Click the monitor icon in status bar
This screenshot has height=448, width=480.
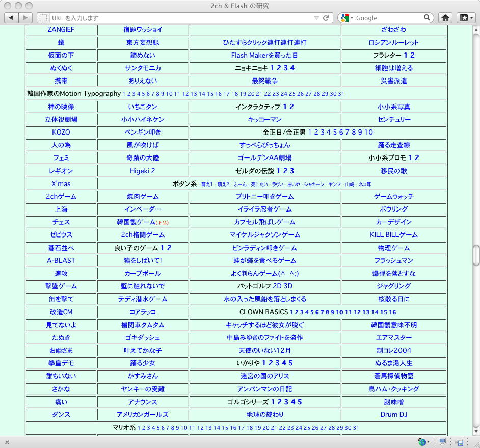click(442, 442)
